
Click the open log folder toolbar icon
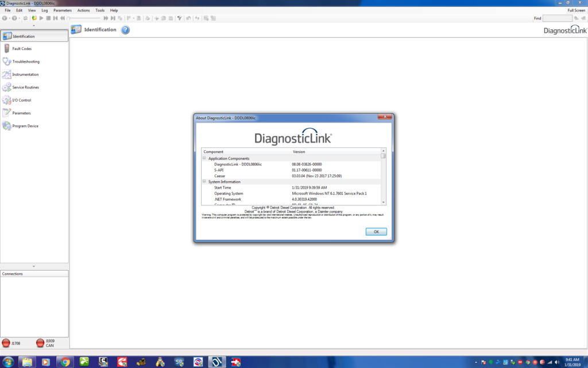click(x=34, y=18)
